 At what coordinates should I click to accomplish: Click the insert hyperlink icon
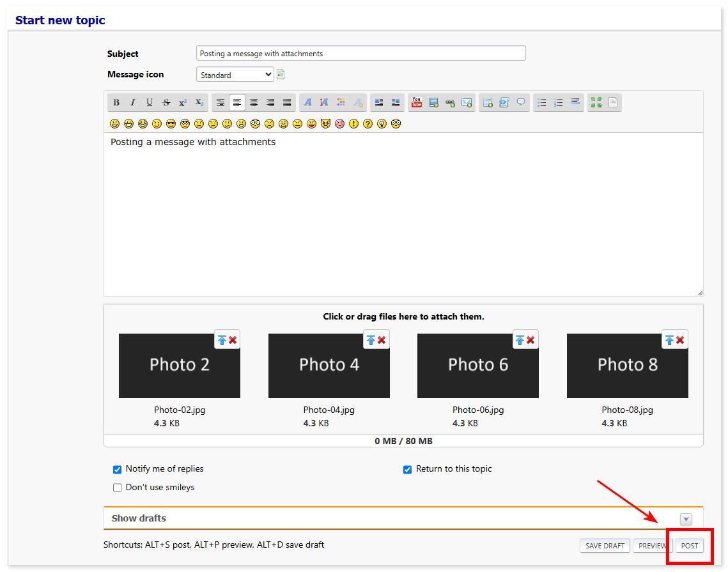[x=450, y=102]
